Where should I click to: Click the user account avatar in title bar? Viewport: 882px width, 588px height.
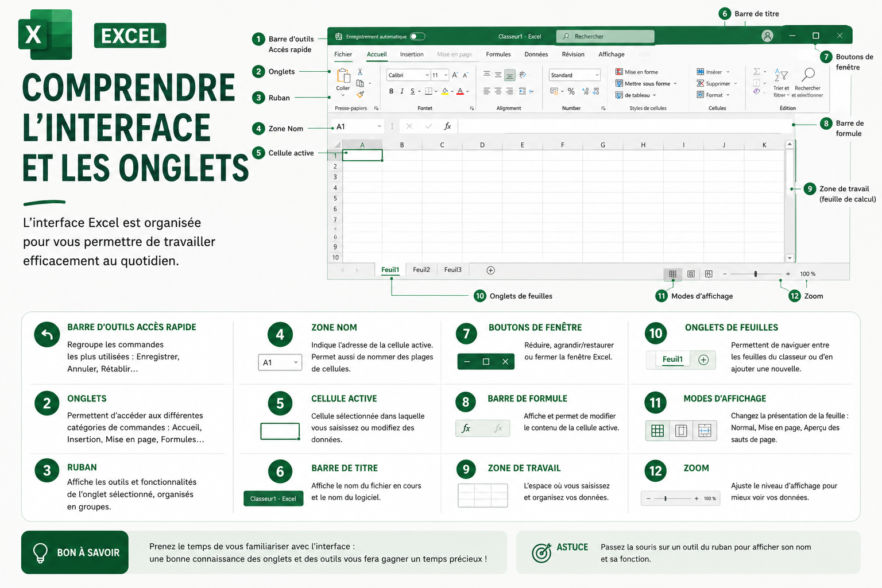(767, 36)
